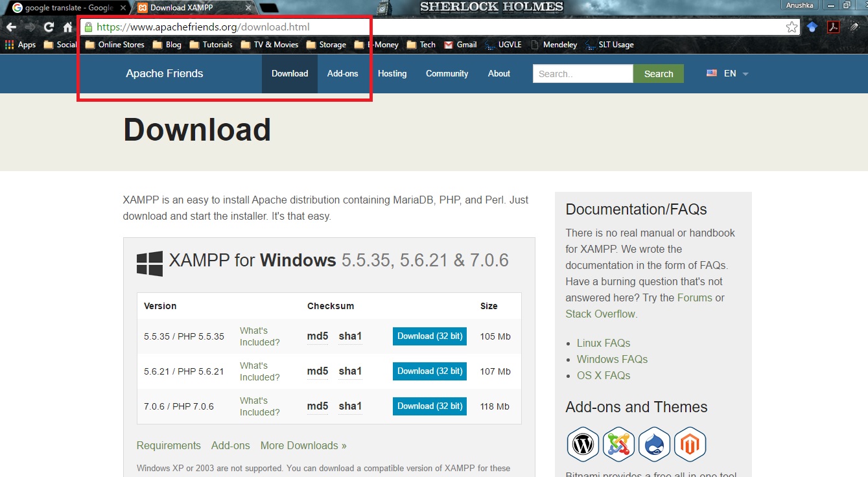Open the Magento add-on icon
The width and height of the screenshot is (868, 477).
[x=690, y=445]
